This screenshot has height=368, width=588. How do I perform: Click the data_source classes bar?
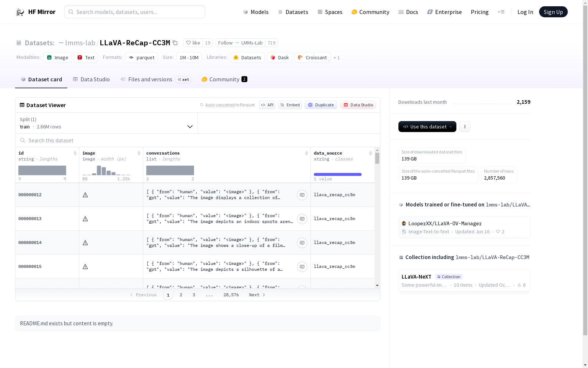pos(338,174)
